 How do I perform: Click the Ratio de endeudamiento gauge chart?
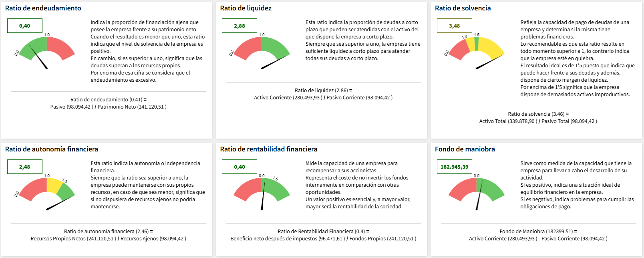pos(47,50)
